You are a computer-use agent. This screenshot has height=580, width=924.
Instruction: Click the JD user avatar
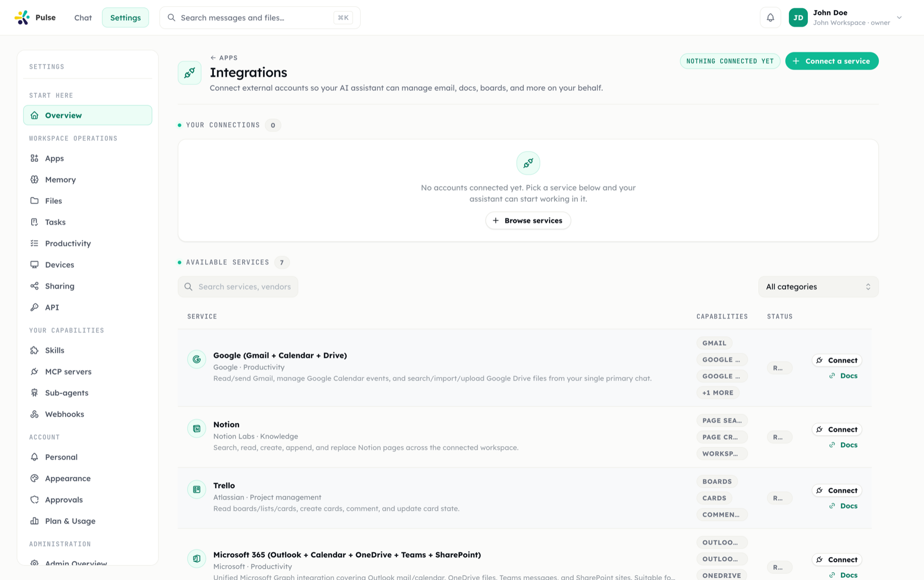tap(798, 18)
